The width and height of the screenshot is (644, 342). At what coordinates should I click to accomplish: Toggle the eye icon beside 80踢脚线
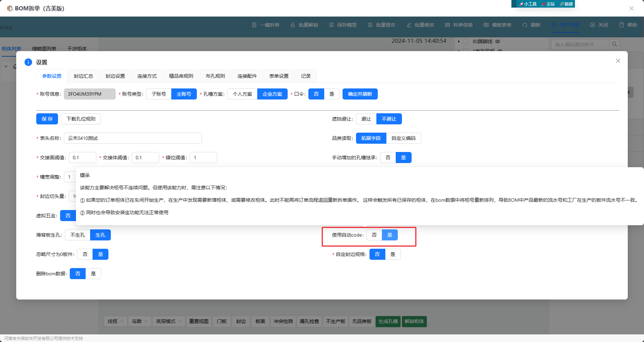(498, 41)
